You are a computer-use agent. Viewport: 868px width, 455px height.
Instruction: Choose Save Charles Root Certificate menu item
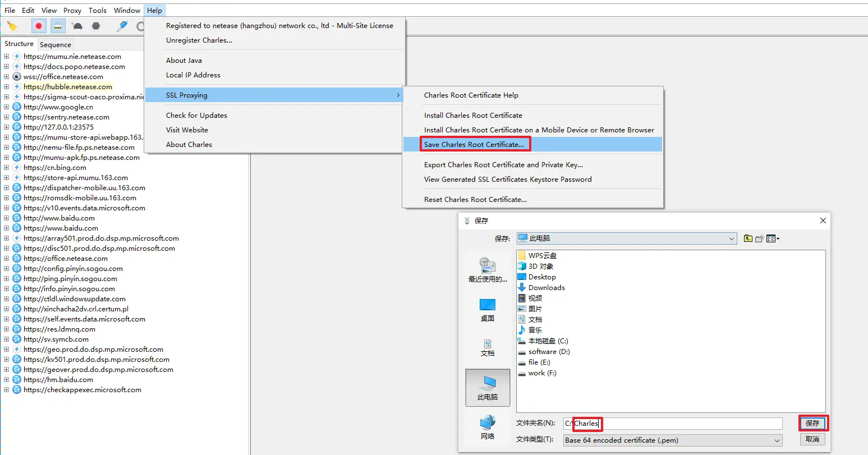coord(474,145)
